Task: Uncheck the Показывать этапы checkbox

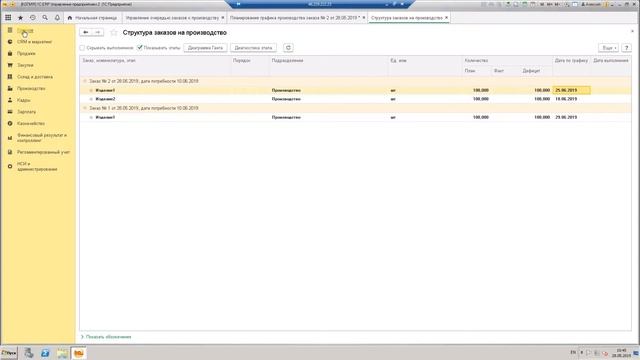Action: 140,48
